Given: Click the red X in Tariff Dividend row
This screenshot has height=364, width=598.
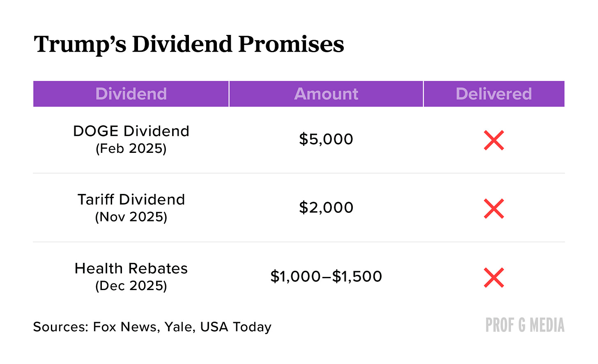Looking at the screenshot, I should click(x=494, y=209).
